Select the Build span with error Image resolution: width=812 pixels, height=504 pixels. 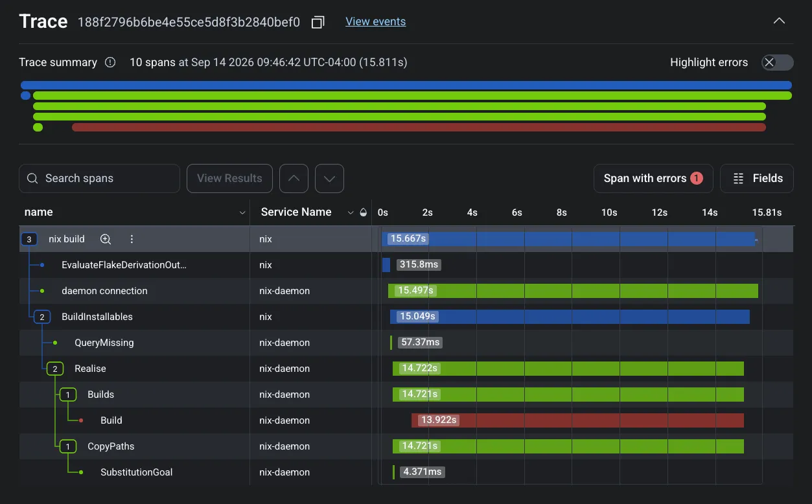pos(111,420)
